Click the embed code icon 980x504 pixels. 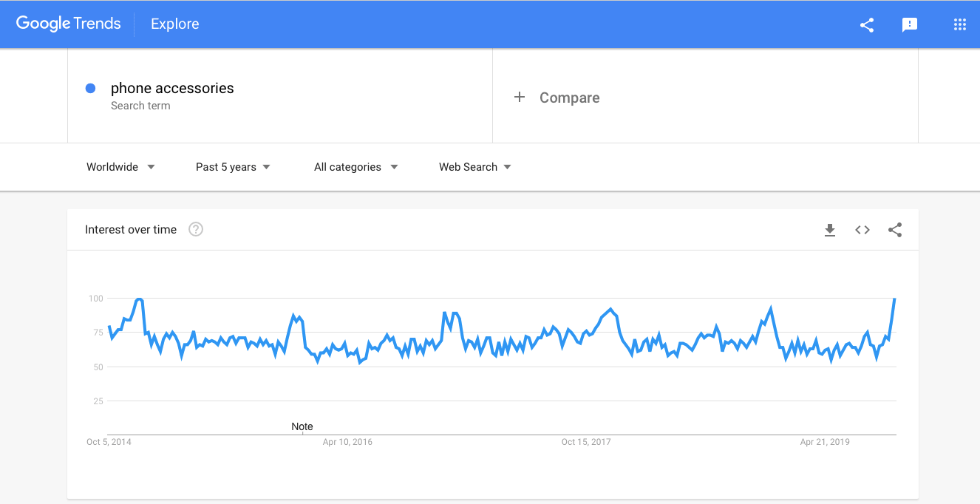tap(862, 230)
